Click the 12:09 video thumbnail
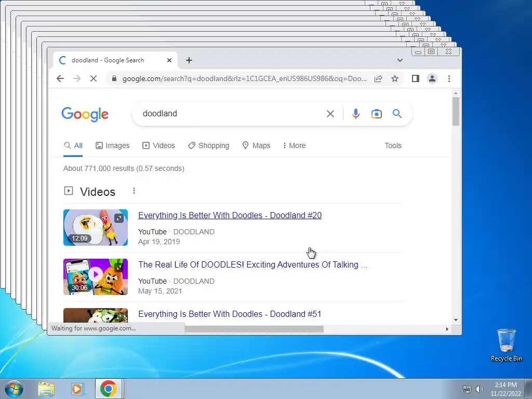 (96, 228)
